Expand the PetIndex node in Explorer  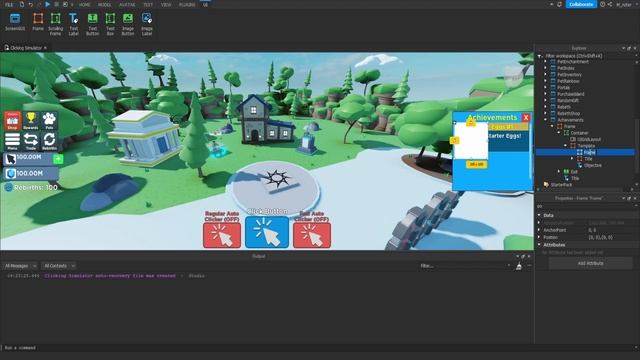pos(546,68)
